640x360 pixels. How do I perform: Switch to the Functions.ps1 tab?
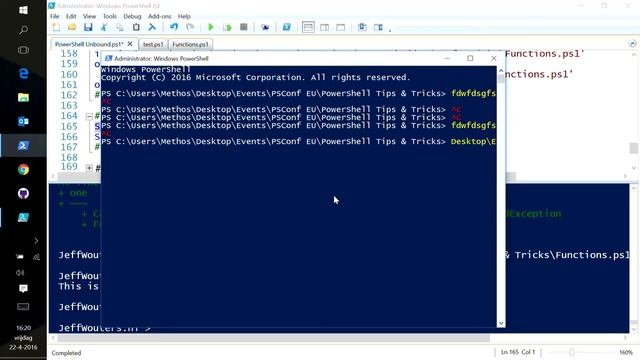(x=190, y=44)
